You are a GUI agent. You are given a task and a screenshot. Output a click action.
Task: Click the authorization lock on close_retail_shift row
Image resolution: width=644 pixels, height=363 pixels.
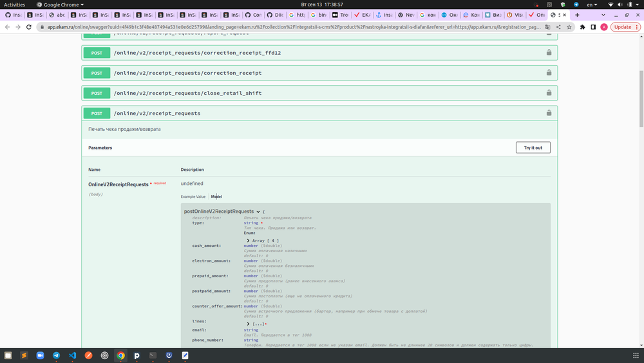(549, 93)
